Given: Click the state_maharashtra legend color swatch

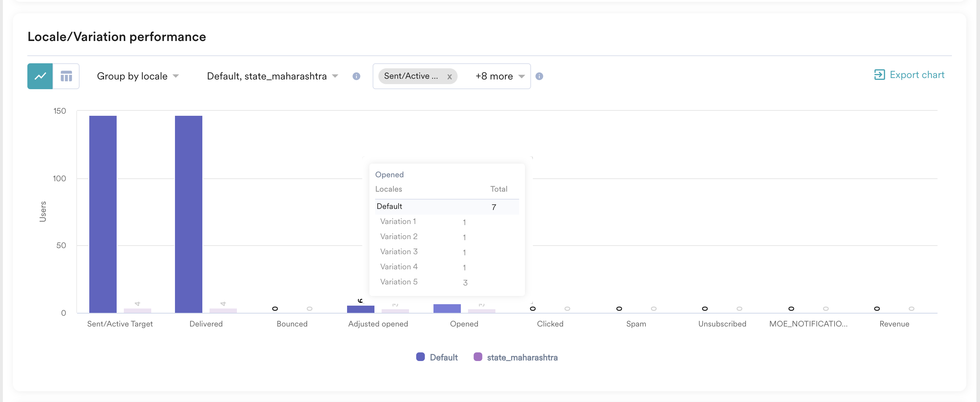Looking at the screenshot, I should (x=478, y=357).
